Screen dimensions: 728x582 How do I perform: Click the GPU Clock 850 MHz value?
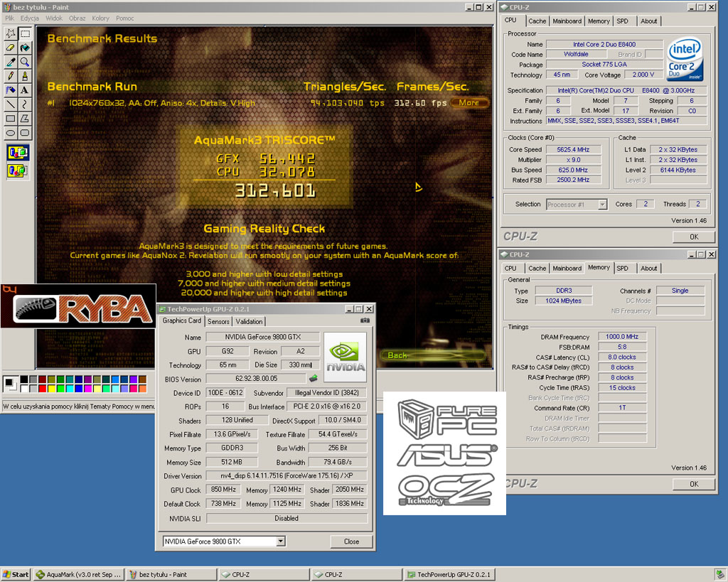(223, 490)
